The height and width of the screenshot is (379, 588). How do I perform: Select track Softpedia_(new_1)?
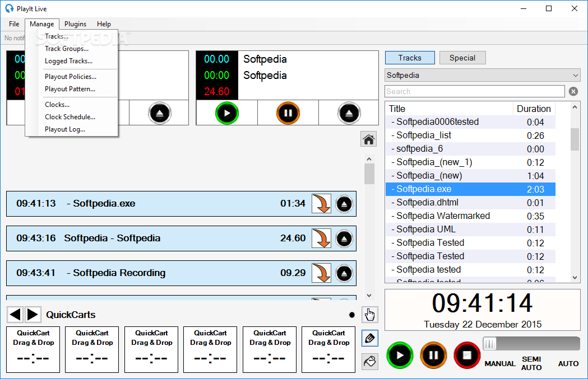471,162
